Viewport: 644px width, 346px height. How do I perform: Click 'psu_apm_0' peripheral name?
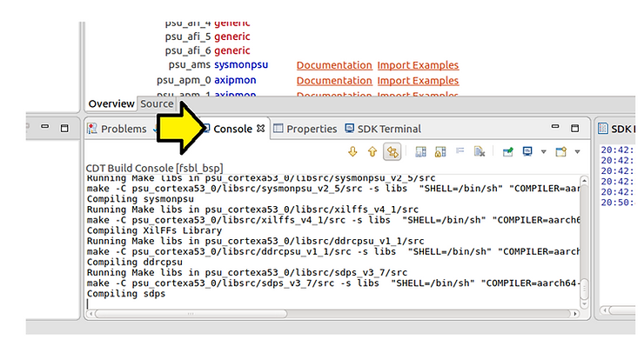point(184,81)
